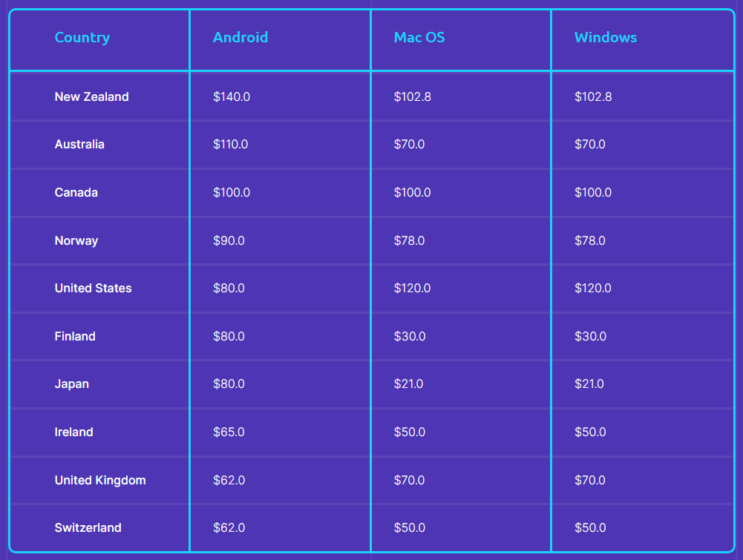Click Japan's $21.0 Windows value

(x=589, y=384)
